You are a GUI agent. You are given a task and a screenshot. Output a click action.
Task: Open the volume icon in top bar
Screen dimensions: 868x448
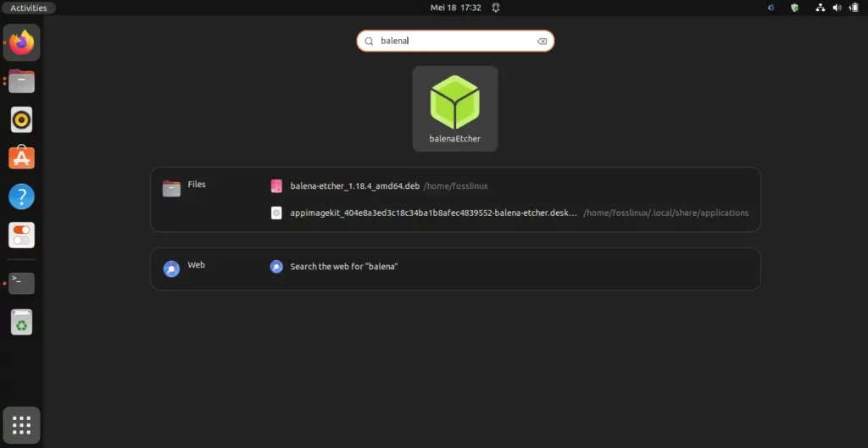837,8
